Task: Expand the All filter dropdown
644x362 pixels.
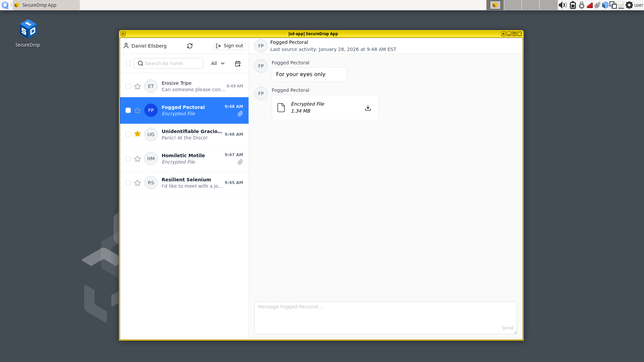Action: (218, 63)
